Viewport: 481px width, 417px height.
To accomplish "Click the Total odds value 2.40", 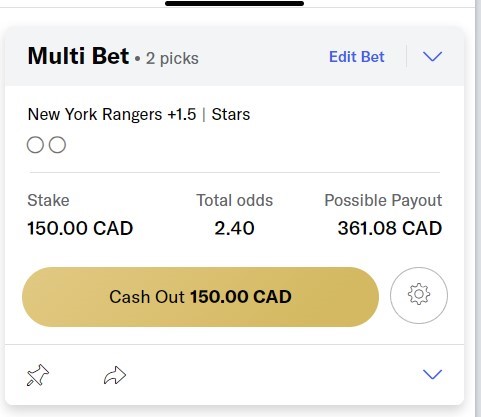I will pos(234,228).
